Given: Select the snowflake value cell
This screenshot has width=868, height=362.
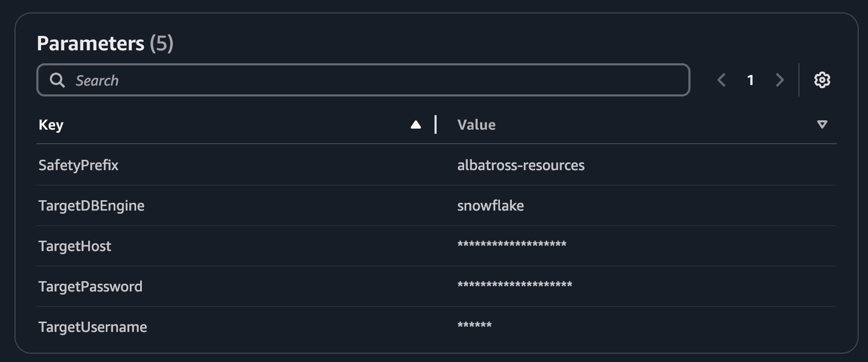Looking at the screenshot, I should pos(490,205).
